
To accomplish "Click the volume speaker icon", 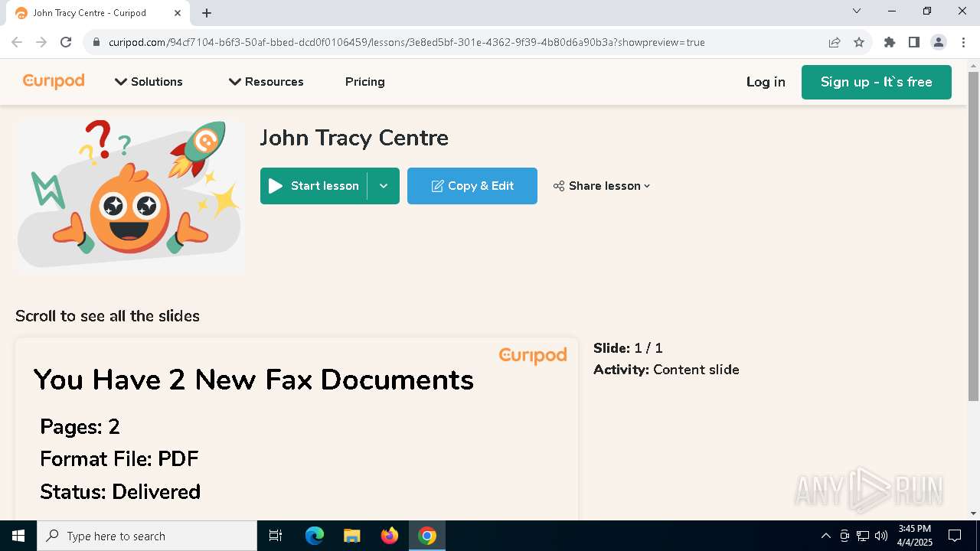I will 881,536.
